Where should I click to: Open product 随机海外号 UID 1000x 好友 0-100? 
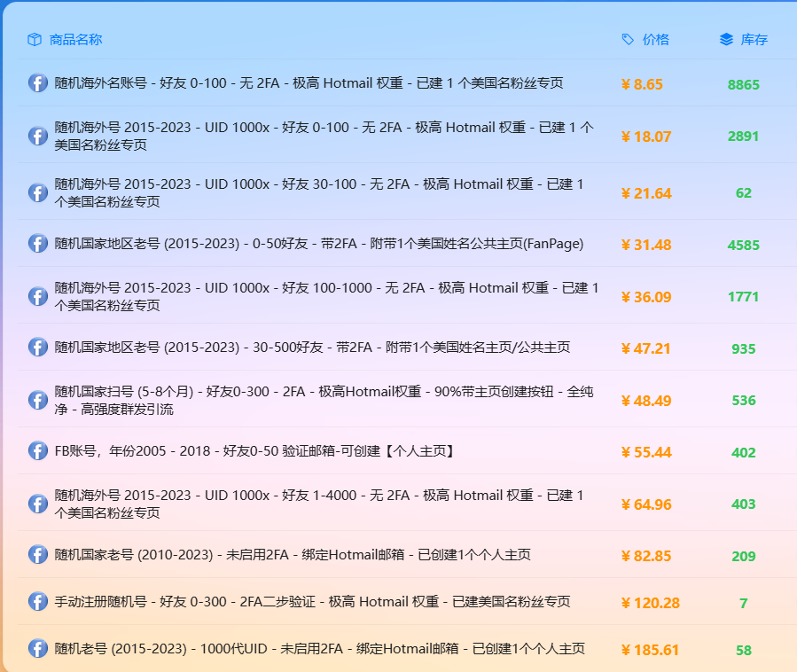324,136
